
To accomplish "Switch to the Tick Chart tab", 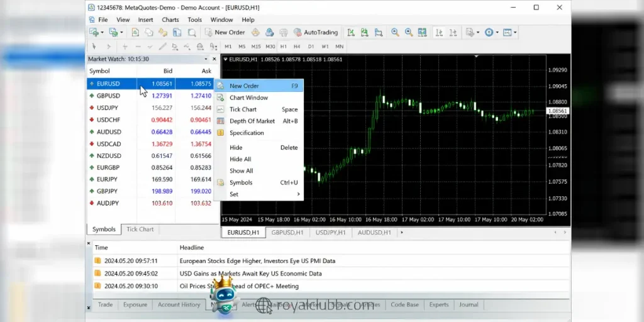I will coord(140,229).
